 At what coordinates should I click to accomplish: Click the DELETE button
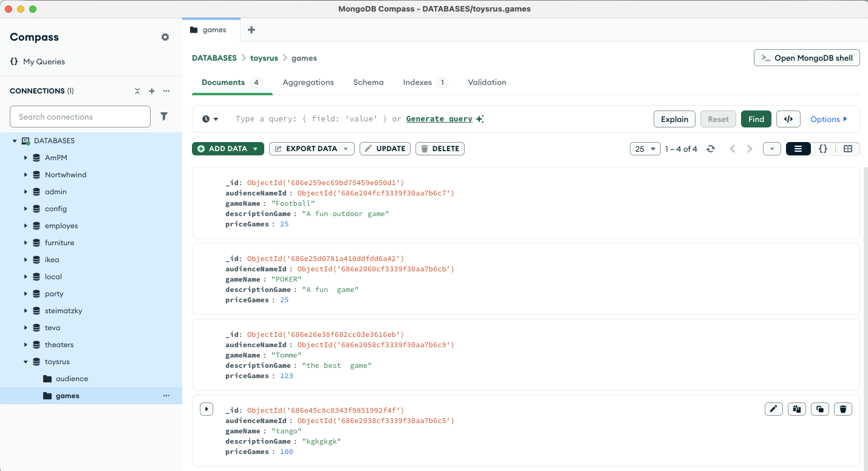(x=440, y=149)
